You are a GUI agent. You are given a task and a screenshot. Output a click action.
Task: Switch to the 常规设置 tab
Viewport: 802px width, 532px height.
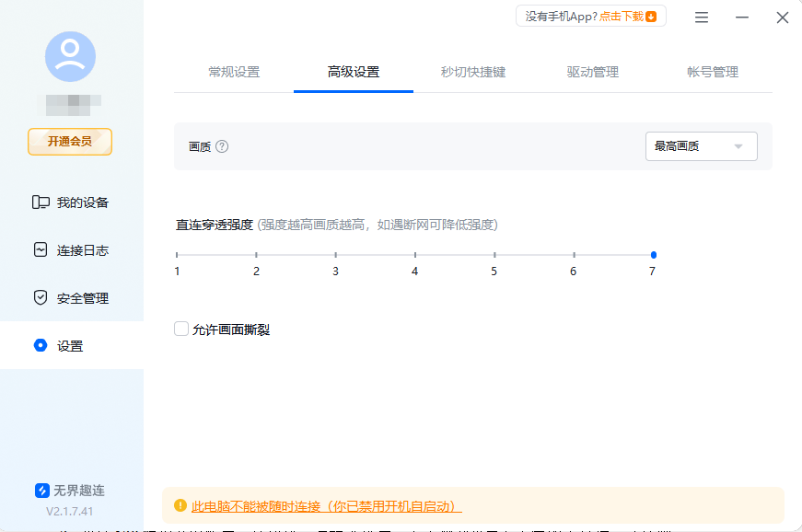pos(235,70)
